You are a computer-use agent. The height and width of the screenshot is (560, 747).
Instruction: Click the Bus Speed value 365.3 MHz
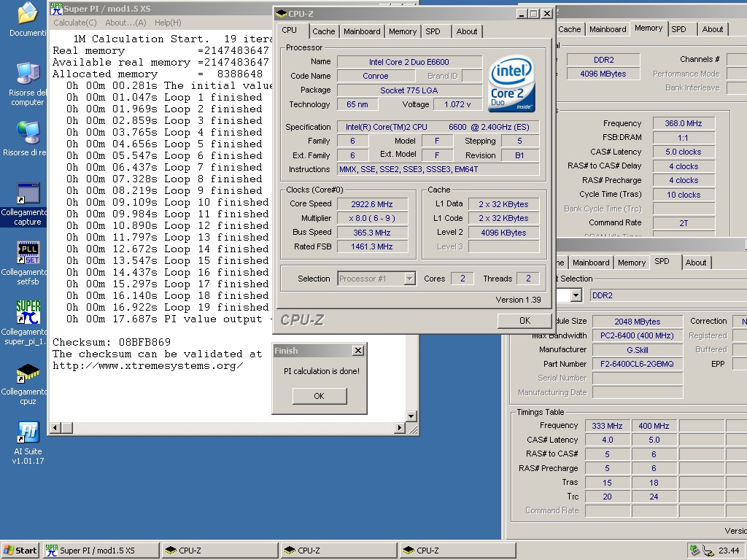click(372, 233)
